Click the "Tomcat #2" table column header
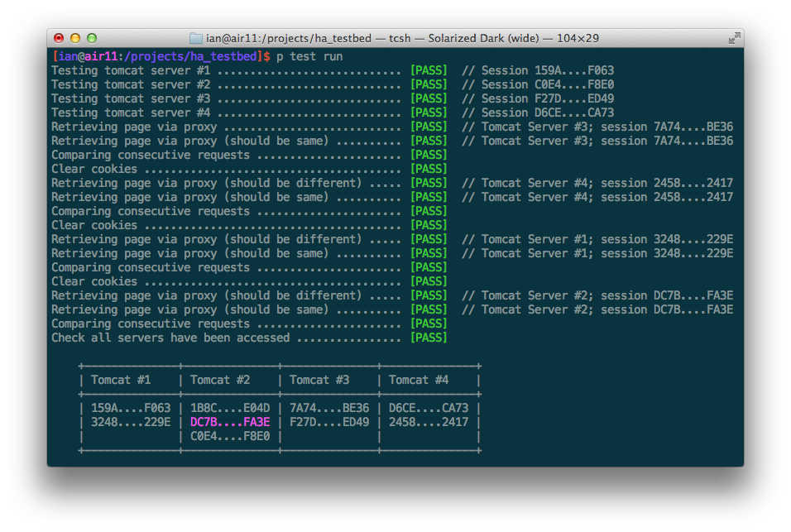This screenshot has width=791, height=532. (220, 380)
